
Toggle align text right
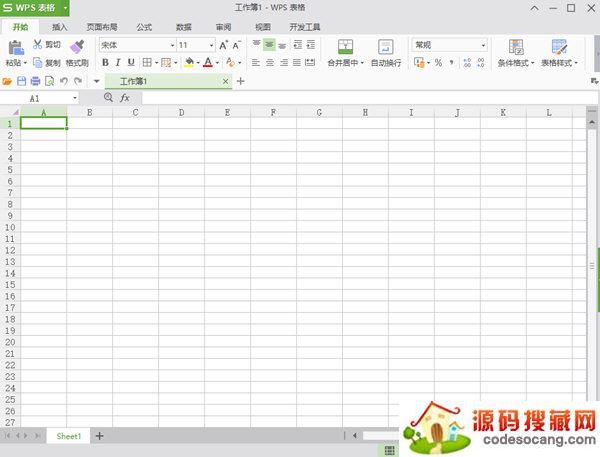(284, 62)
